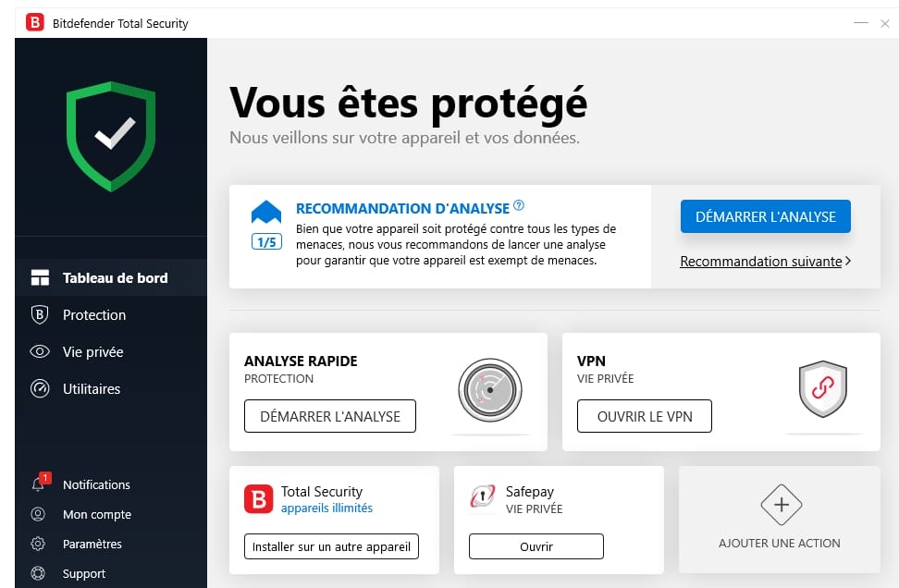Click the blue recommendation 1/5 icon
The image size is (899, 588).
tap(266, 225)
